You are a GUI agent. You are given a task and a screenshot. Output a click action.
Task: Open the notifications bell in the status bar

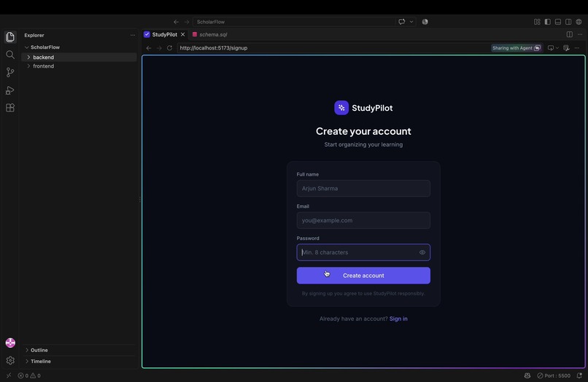click(579, 375)
